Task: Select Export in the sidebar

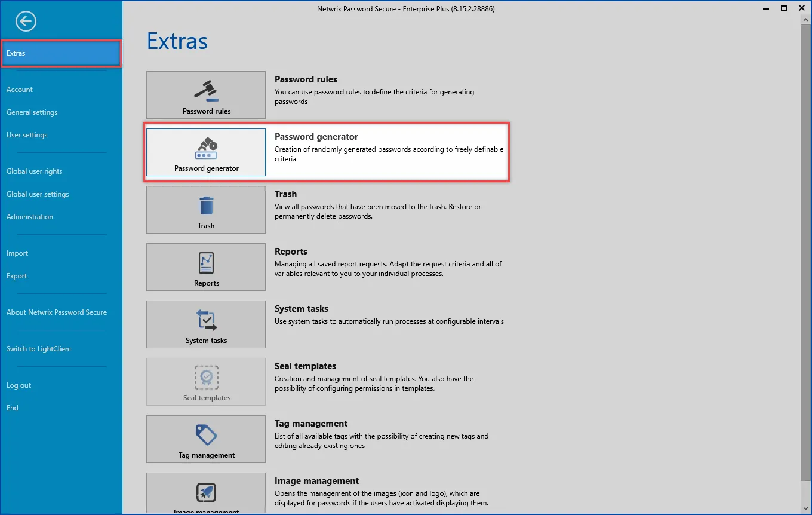Action: coord(17,276)
